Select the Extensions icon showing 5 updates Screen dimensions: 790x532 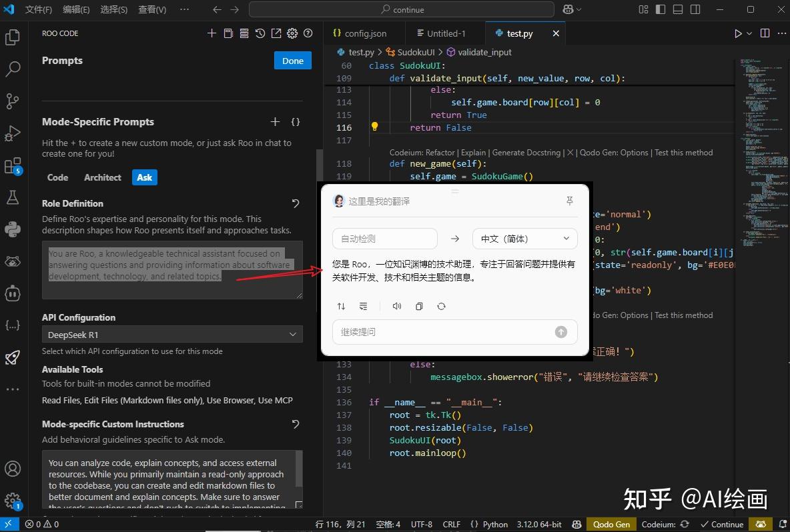click(x=13, y=165)
